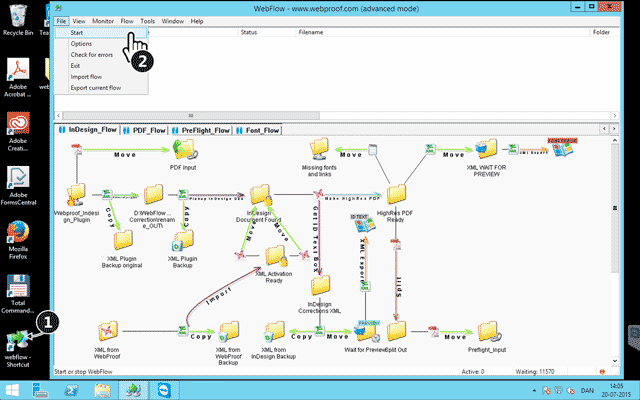
Task: Open the Tools menu
Action: [x=147, y=21]
